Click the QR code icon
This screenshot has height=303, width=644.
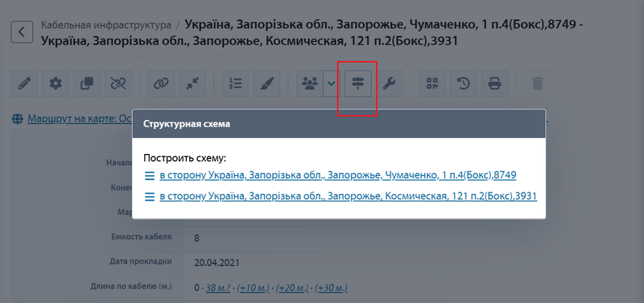click(432, 84)
